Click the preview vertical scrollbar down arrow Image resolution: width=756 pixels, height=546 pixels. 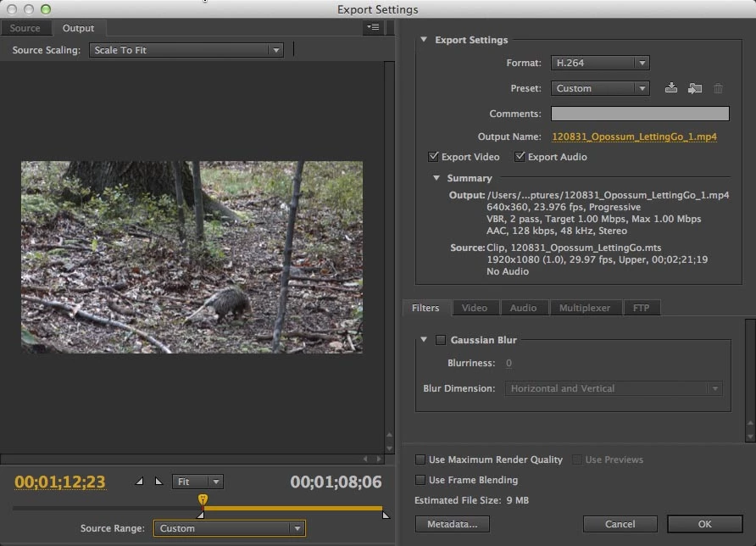click(390, 448)
